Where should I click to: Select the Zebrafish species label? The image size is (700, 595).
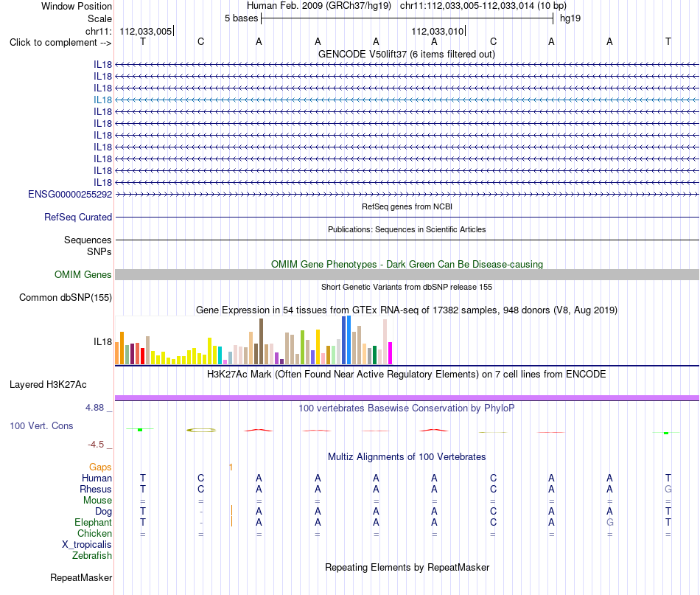(x=92, y=556)
